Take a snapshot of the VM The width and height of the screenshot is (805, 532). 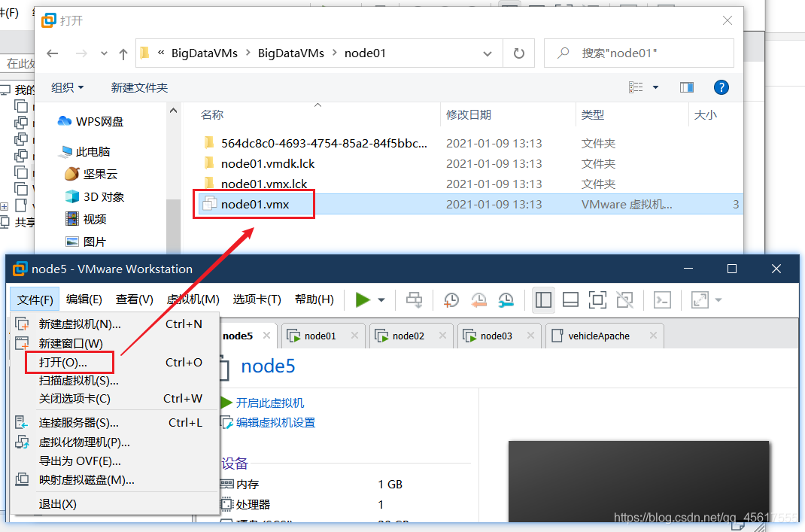pyautogui.click(x=451, y=300)
